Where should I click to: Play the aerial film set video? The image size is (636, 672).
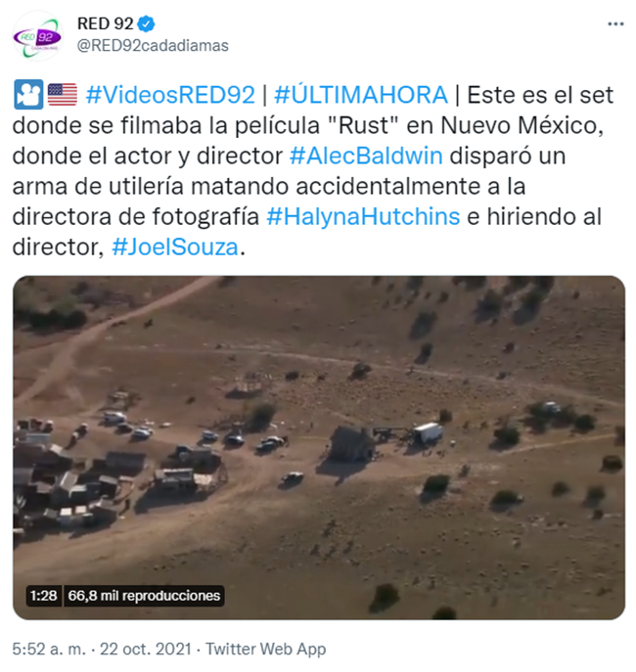tap(319, 447)
